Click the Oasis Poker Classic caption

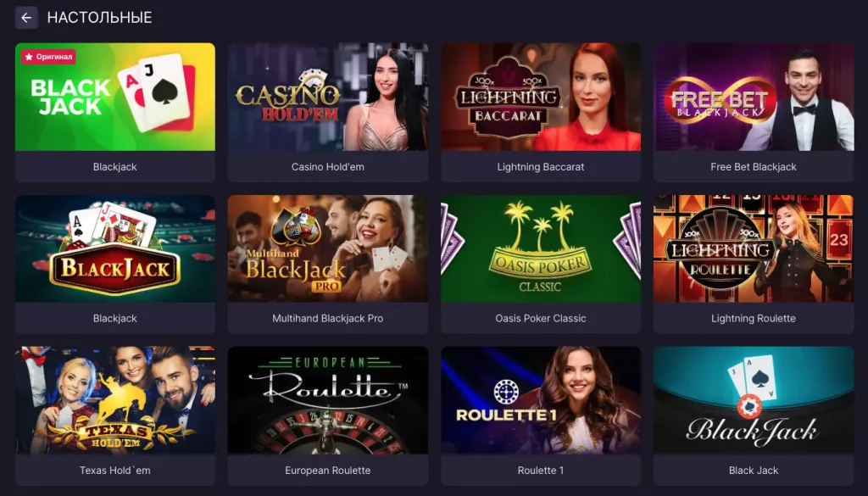(x=541, y=318)
